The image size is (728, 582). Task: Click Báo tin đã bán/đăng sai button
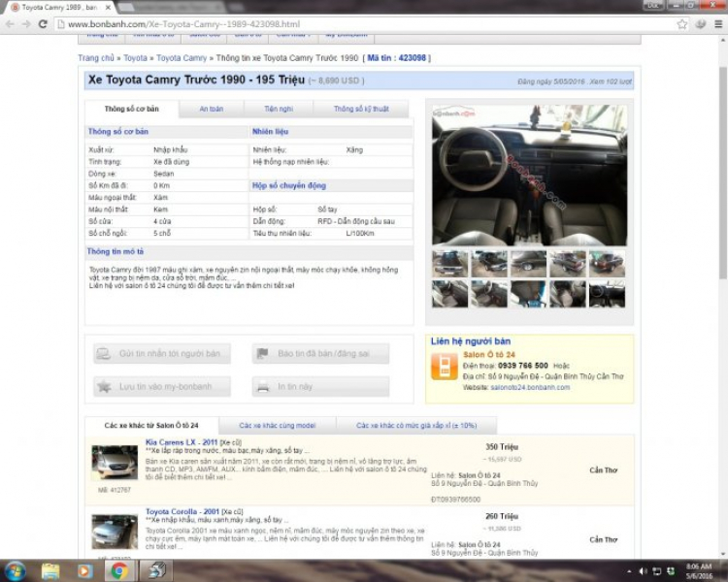(x=320, y=354)
